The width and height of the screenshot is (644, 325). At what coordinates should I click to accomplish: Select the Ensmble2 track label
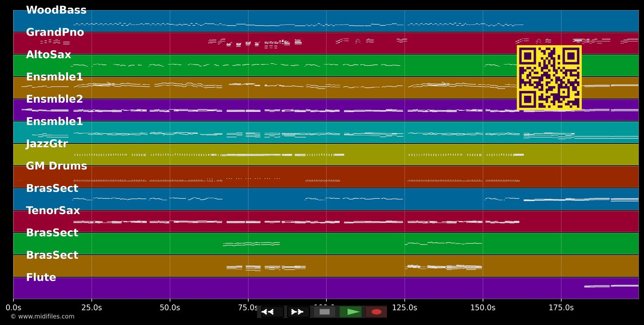click(x=55, y=99)
